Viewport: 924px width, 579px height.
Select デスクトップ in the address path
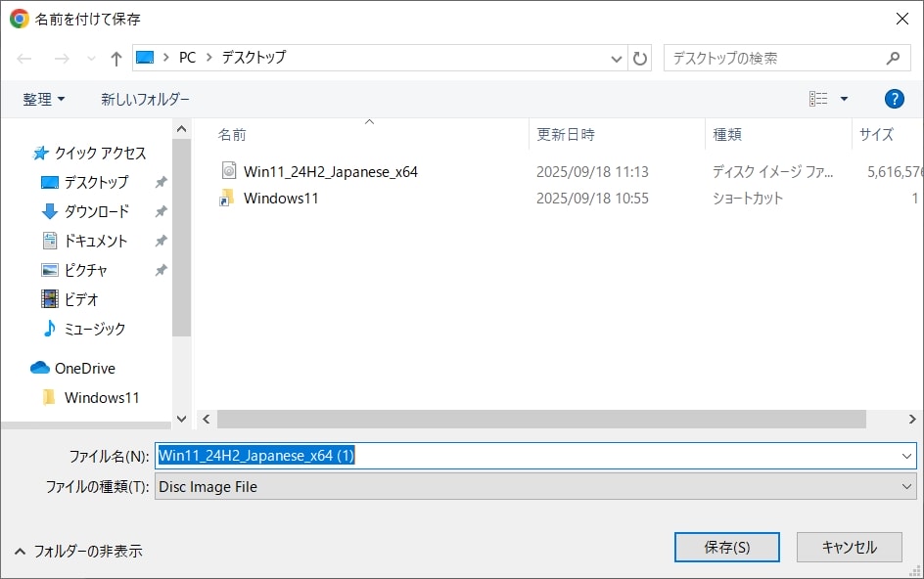click(x=254, y=57)
